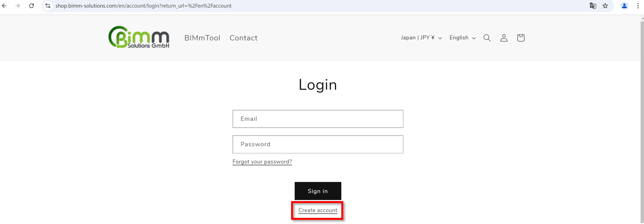Open the Contact menu item

click(243, 38)
